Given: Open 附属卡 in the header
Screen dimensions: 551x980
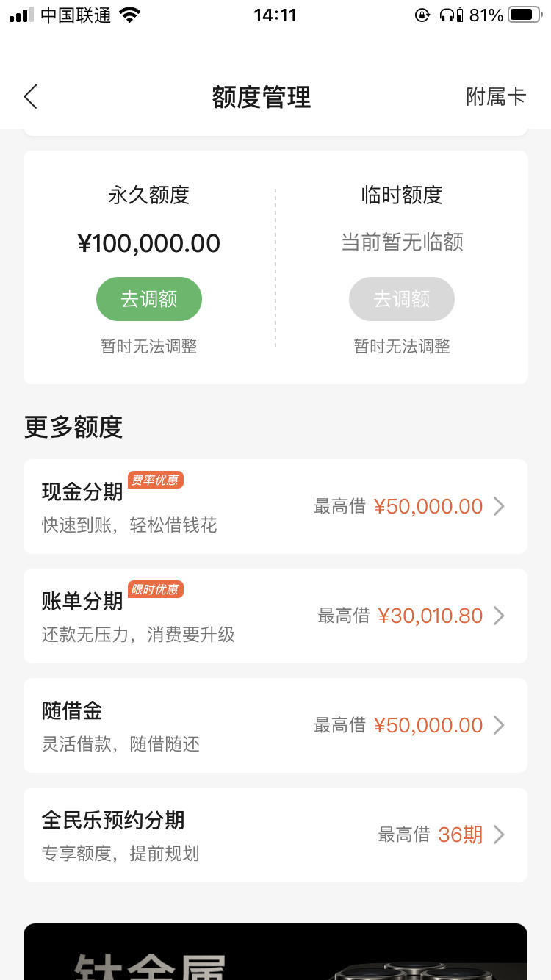Looking at the screenshot, I should tap(496, 97).
